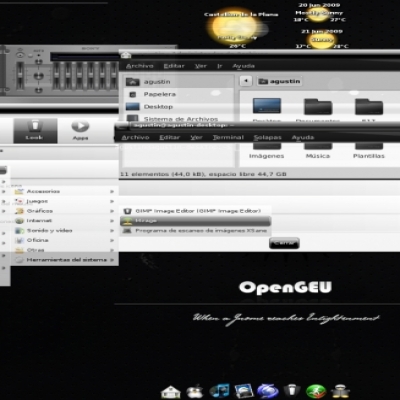400x400 pixels.
Task: Expand the Accesorios submenu arrow
Action: coord(112,191)
